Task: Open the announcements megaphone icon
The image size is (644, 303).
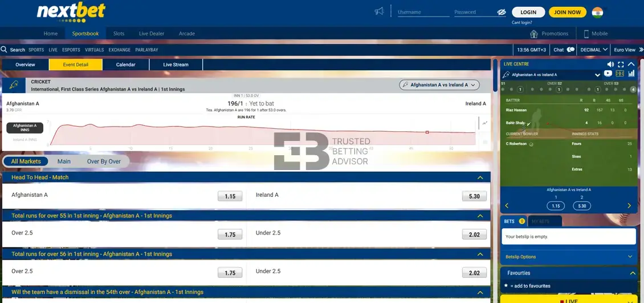Action: (379, 11)
